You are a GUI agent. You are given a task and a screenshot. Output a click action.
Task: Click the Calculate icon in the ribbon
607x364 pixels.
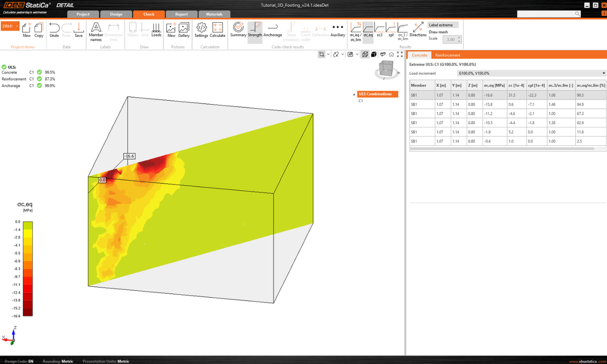pyautogui.click(x=217, y=30)
